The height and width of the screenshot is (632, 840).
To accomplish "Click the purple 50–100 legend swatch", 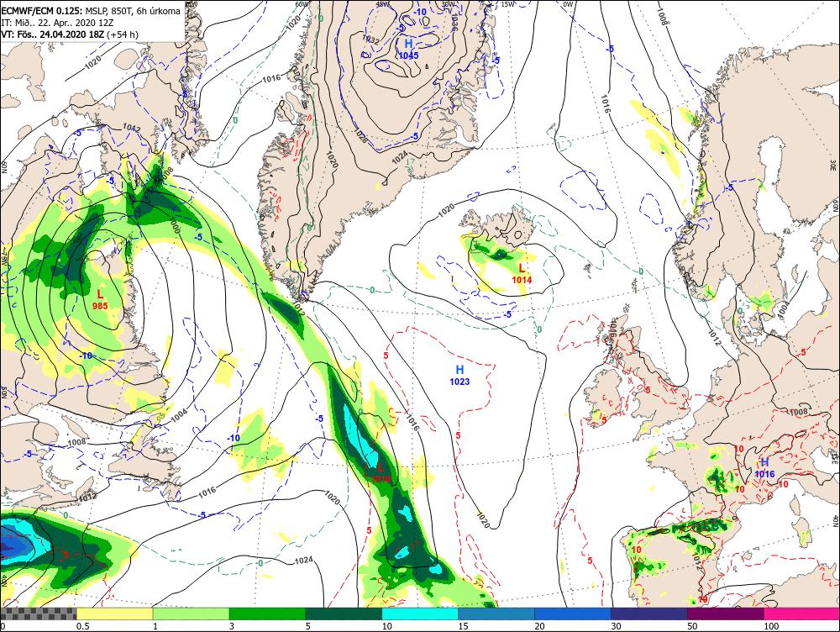I will [726, 614].
